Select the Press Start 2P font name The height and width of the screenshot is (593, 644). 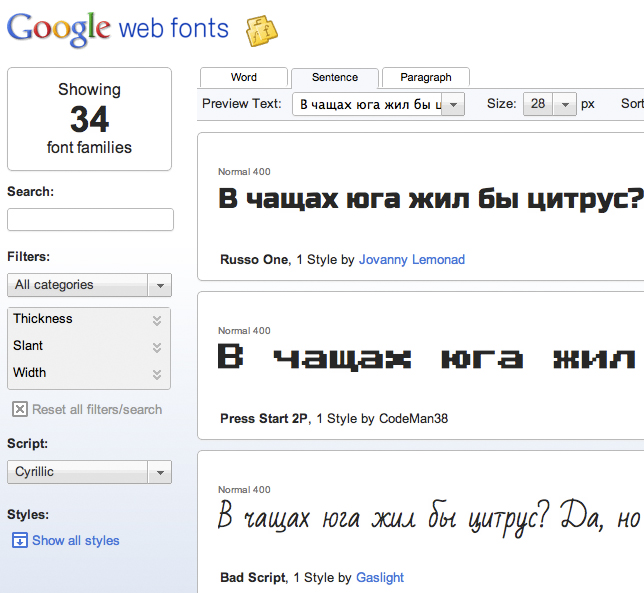(264, 418)
